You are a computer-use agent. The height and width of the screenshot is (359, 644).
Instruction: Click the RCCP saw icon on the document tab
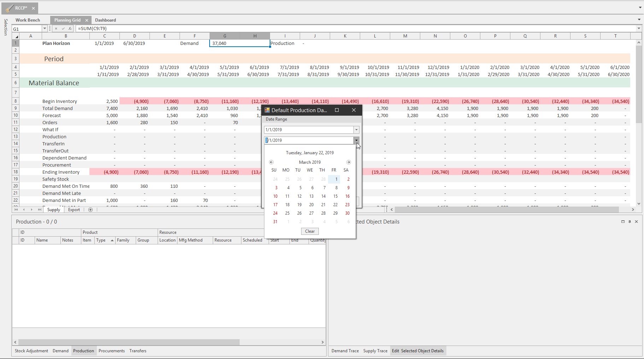click(9, 8)
